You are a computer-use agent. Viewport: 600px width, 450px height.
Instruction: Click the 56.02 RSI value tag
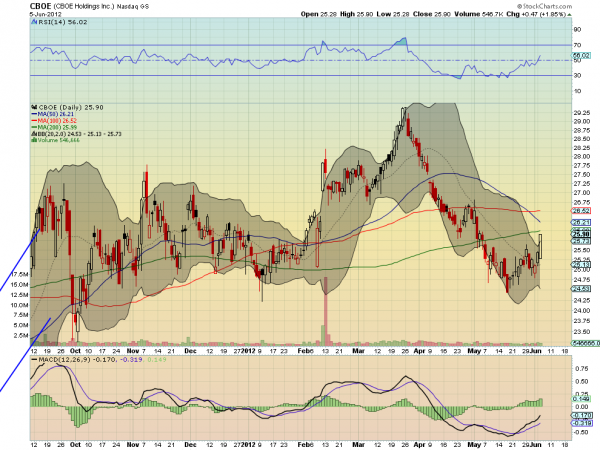(x=581, y=55)
